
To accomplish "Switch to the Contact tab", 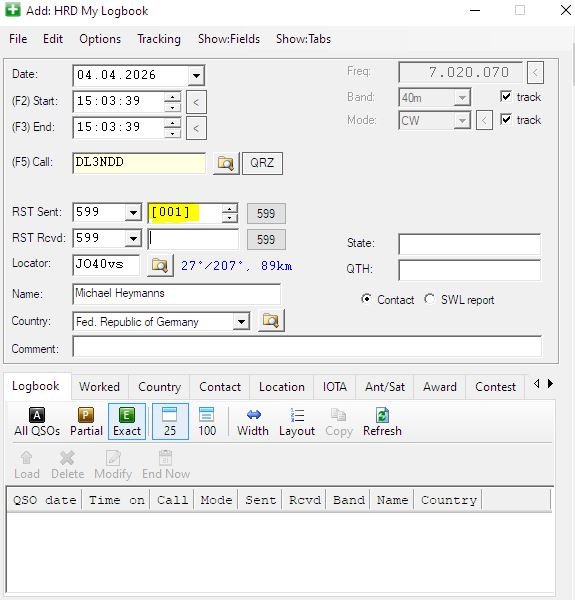I will coord(220,386).
